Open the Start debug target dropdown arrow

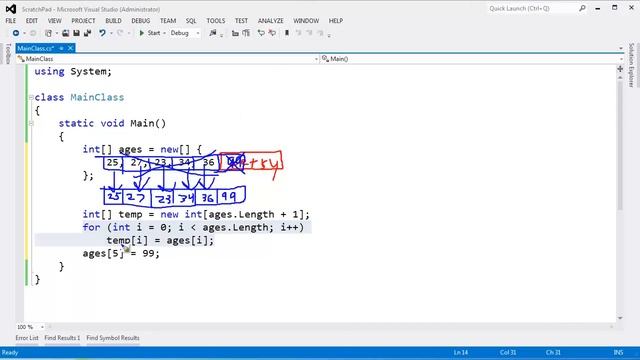(x=164, y=33)
